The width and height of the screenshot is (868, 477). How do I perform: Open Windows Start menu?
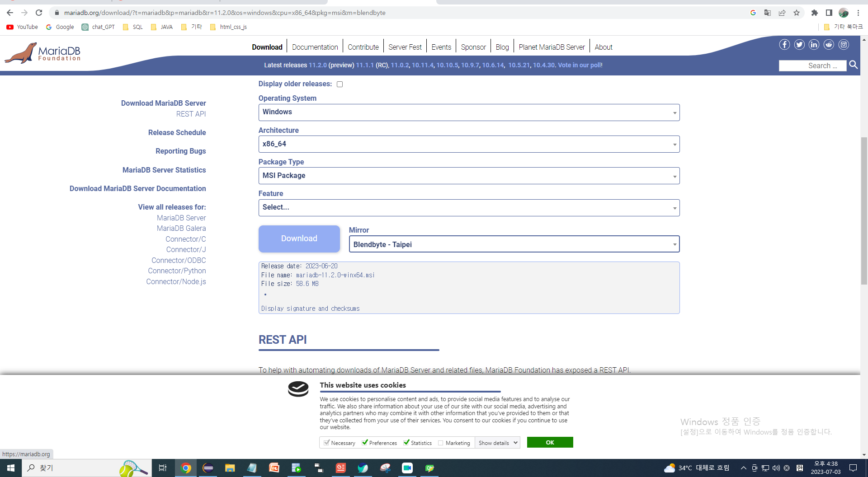[x=11, y=468]
